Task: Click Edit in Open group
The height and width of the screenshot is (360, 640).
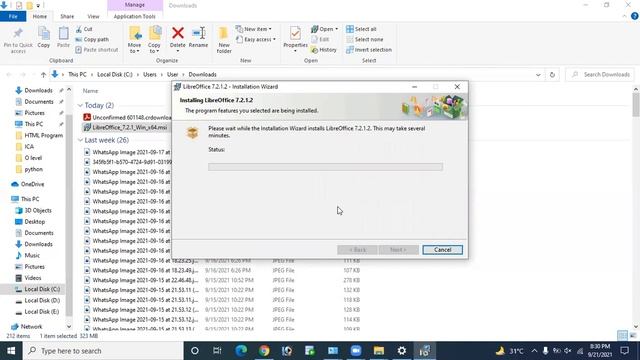Action: (x=320, y=40)
